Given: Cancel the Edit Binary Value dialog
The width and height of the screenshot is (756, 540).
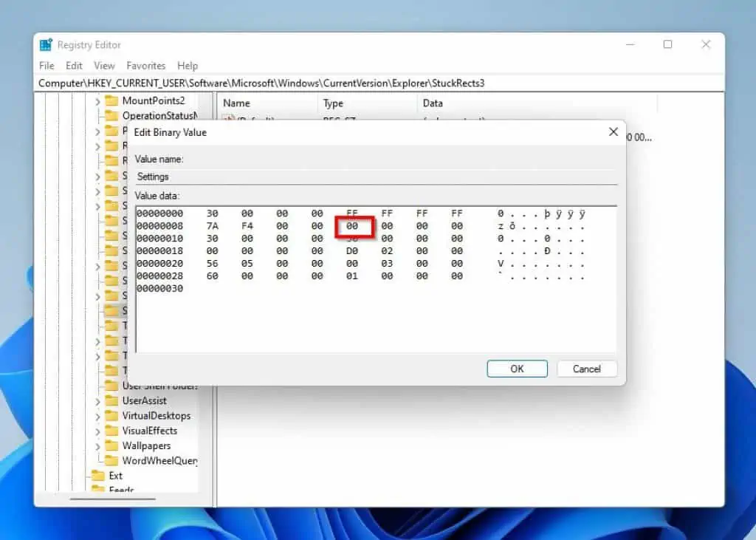Looking at the screenshot, I should coord(587,369).
